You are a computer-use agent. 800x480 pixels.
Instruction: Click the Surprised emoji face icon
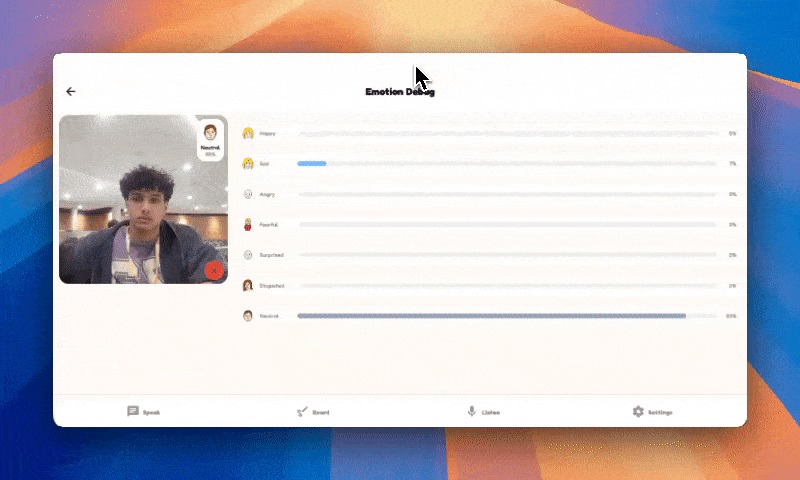pyautogui.click(x=248, y=255)
